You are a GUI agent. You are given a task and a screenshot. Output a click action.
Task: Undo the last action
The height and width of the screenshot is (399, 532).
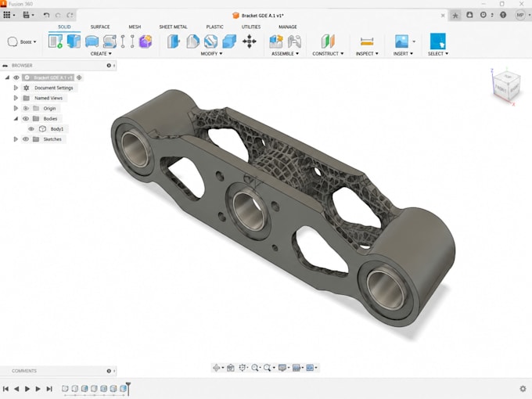pos(46,15)
